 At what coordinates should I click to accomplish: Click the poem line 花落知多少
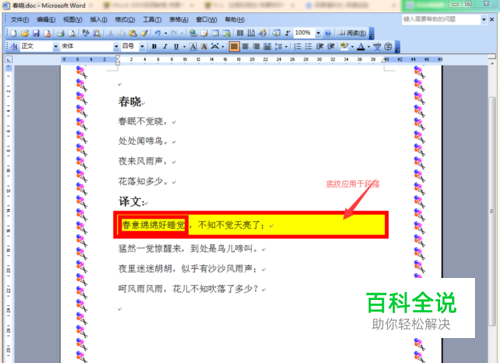143,181
